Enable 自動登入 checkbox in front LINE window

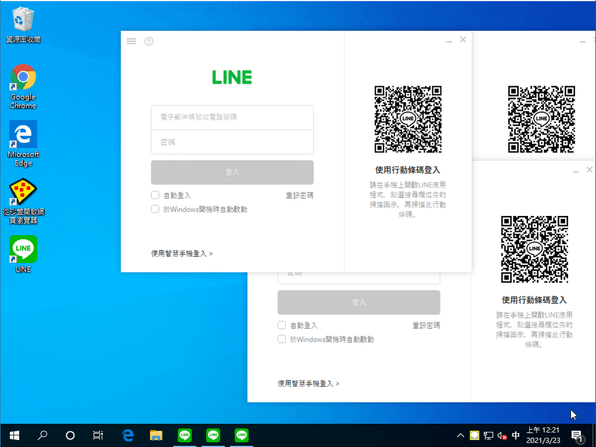click(x=155, y=195)
